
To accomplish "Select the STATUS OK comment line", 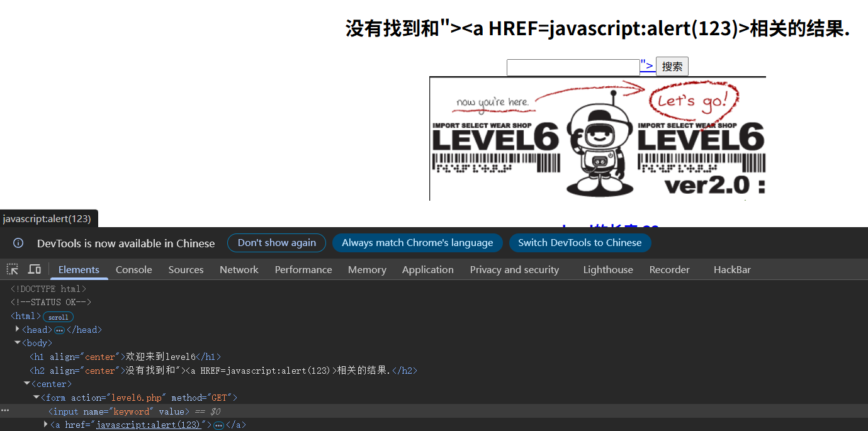I will coord(50,302).
